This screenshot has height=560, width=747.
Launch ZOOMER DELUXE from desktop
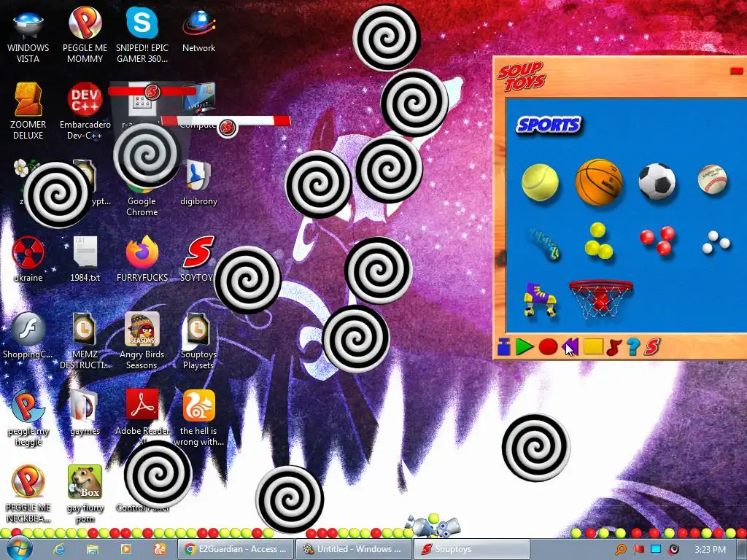click(28, 111)
